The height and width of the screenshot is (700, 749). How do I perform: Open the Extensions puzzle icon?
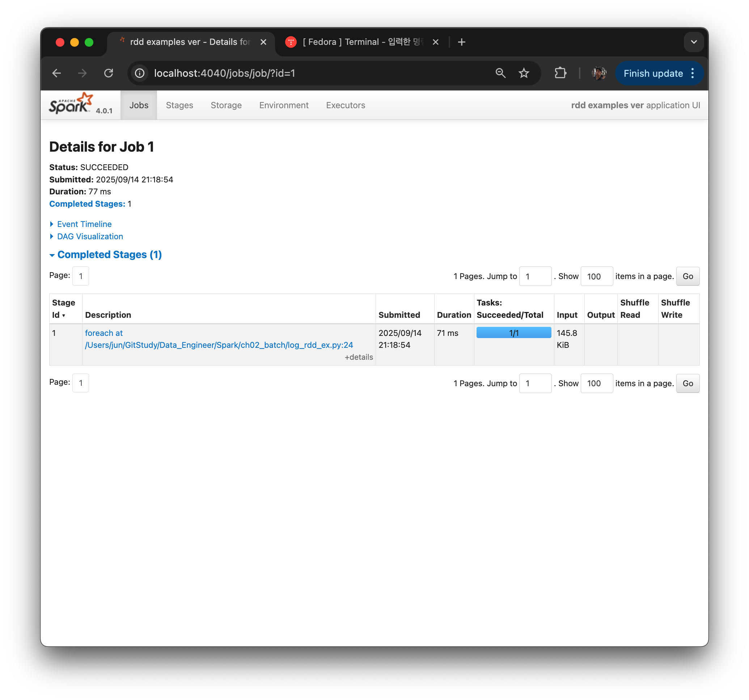(x=560, y=73)
